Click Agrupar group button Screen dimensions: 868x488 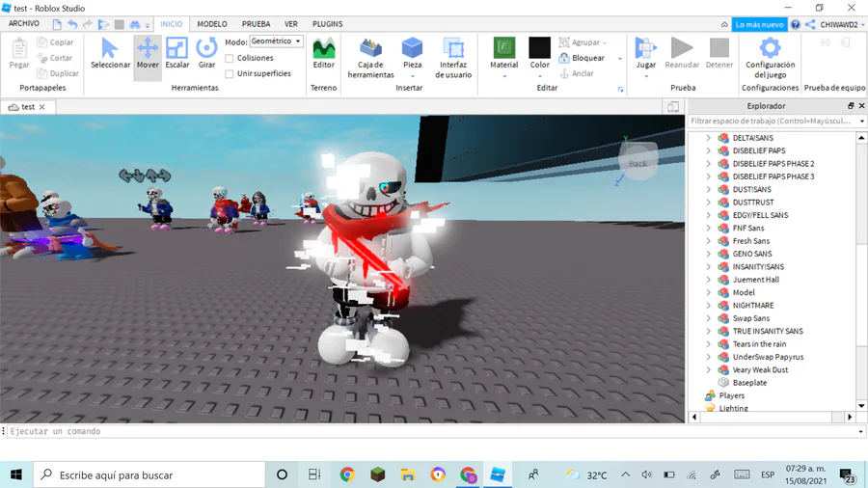[x=583, y=42]
